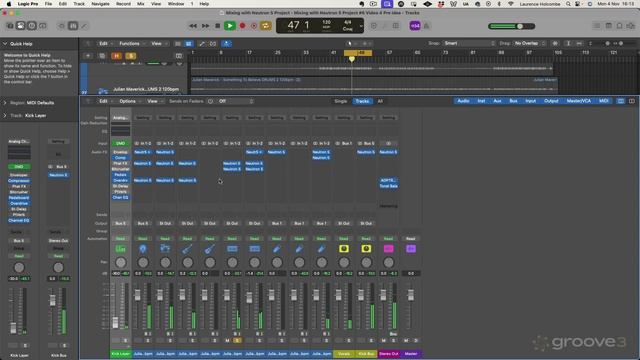This screenshot has width=640, height=360.
Task: Click the Stereo Out channel strip magenta icon
Action: coord(388,249)
